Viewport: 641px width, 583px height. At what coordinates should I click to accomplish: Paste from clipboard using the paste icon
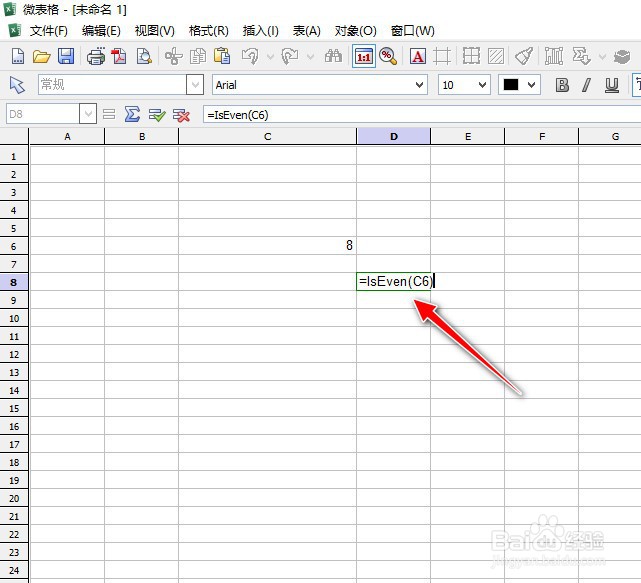[x=222, y=56]
